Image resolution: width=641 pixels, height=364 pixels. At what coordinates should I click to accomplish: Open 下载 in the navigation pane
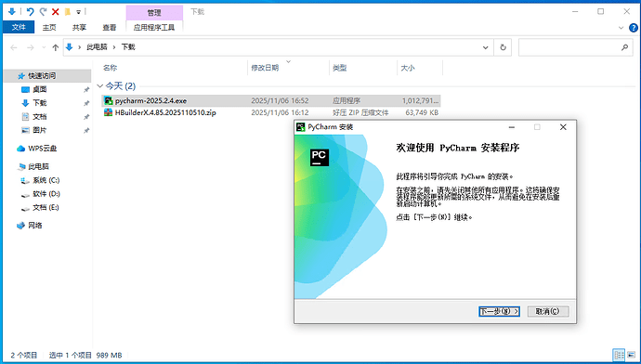click(40, 103)
